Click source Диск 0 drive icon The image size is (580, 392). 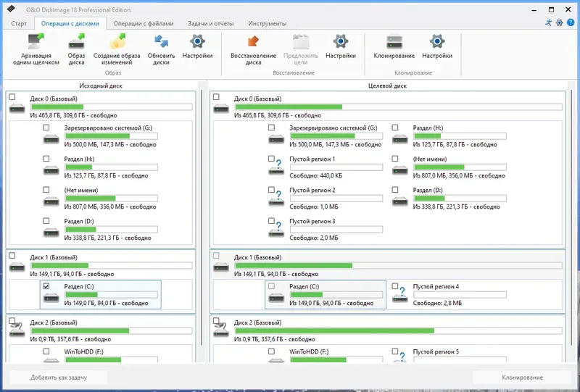(17, 109)
